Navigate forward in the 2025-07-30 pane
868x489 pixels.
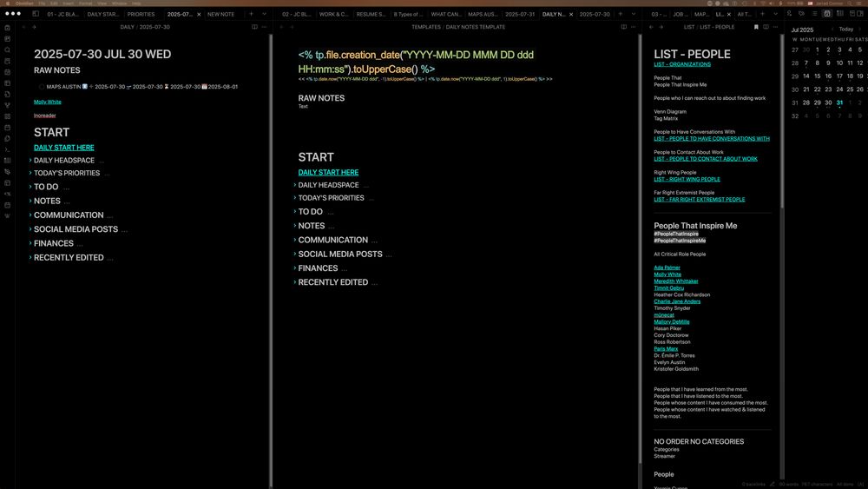click(x=34, y=27)
